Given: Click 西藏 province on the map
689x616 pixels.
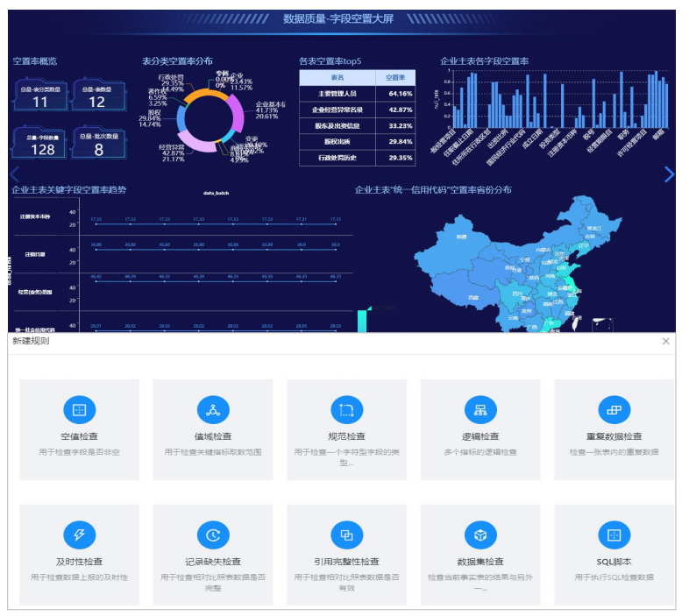Looking at the screenshot, I should (x=473, y=297).
